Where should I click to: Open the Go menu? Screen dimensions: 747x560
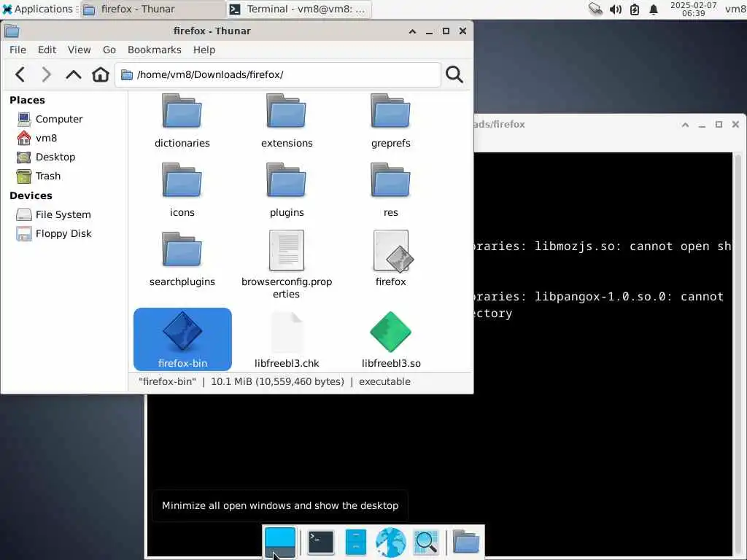(109, 50)
